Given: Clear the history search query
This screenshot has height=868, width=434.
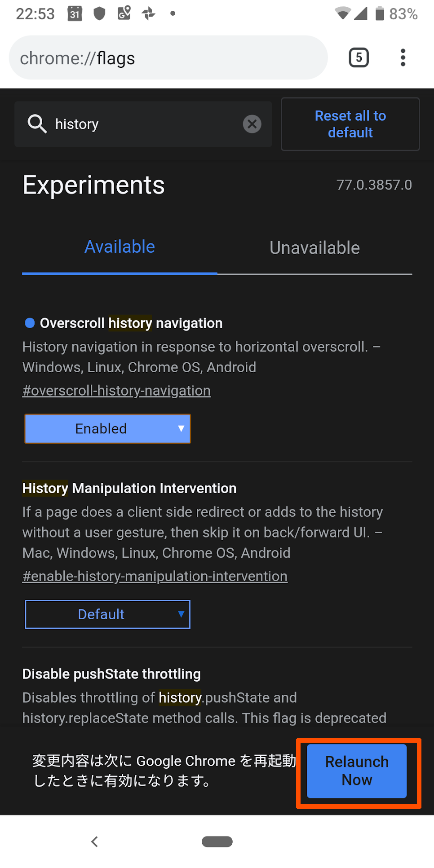Looking at the screenshot, I should [x=252, y=124].
